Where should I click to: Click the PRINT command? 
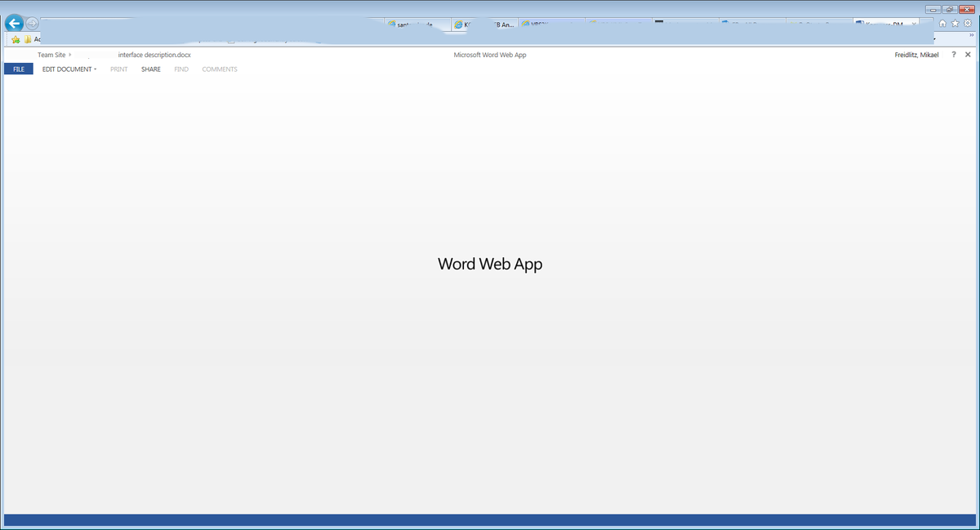(x=119, y=69)
